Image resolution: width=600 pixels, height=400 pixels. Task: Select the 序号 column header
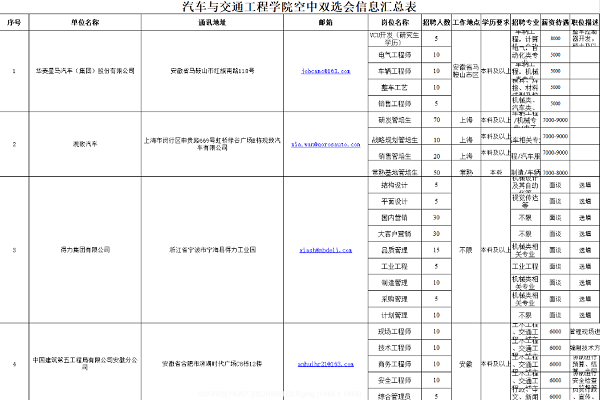[14, 22]
